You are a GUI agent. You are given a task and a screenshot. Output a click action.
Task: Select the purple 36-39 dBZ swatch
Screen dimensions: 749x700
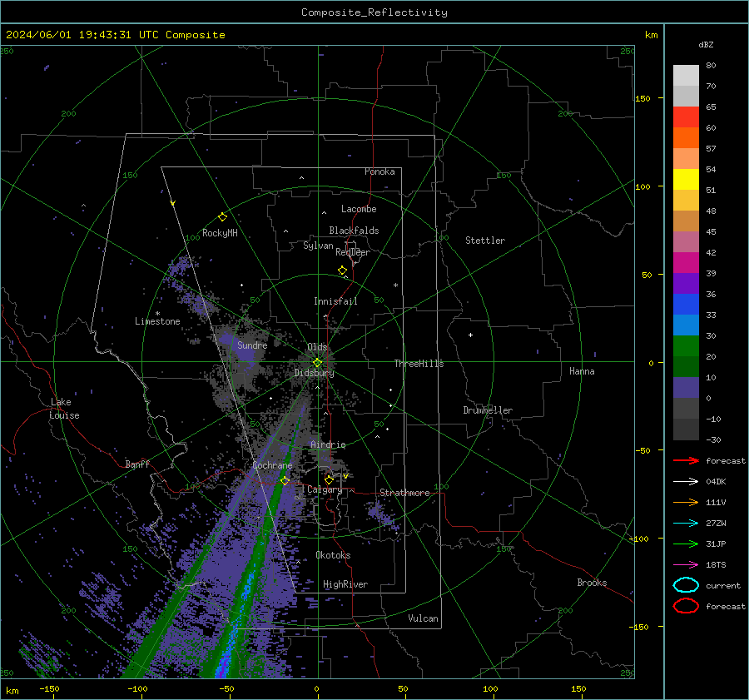pos(686,283)
